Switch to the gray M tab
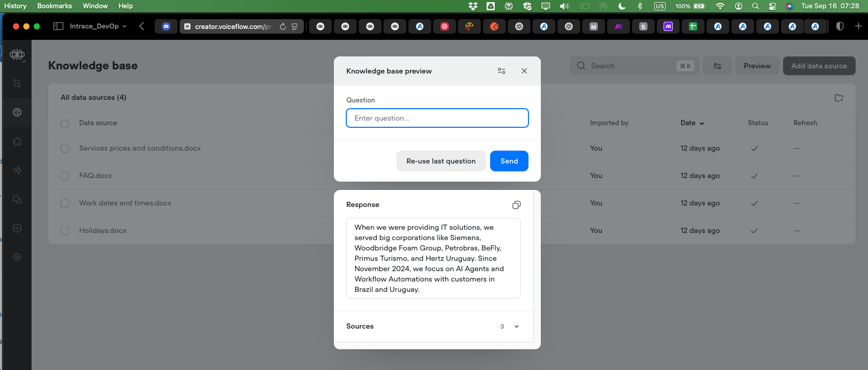868x370 pixels. point(594,26)
